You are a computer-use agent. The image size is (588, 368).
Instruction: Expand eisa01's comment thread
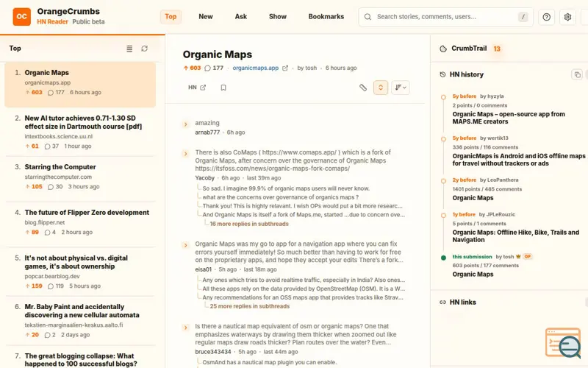[x=186, y=245]
